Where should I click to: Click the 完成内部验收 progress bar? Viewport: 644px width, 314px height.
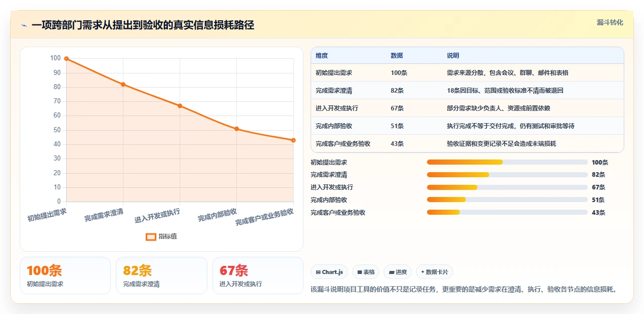coord(507,200)
